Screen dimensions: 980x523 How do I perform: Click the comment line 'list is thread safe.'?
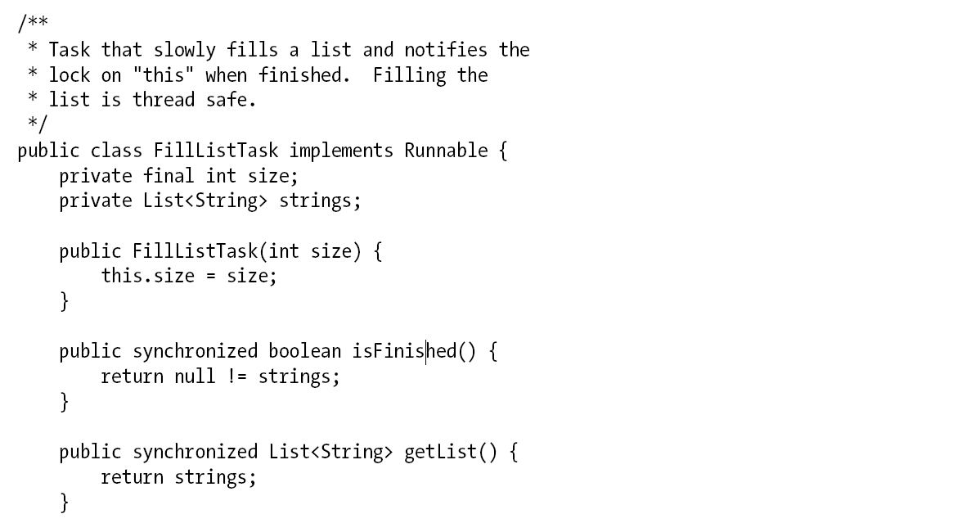point(152,100)
